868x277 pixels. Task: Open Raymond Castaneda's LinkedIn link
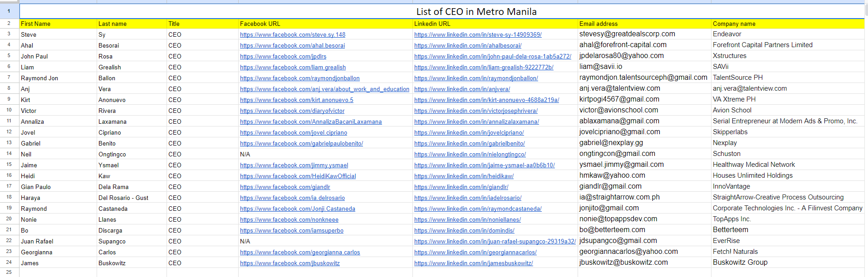(x=478, y=209)
